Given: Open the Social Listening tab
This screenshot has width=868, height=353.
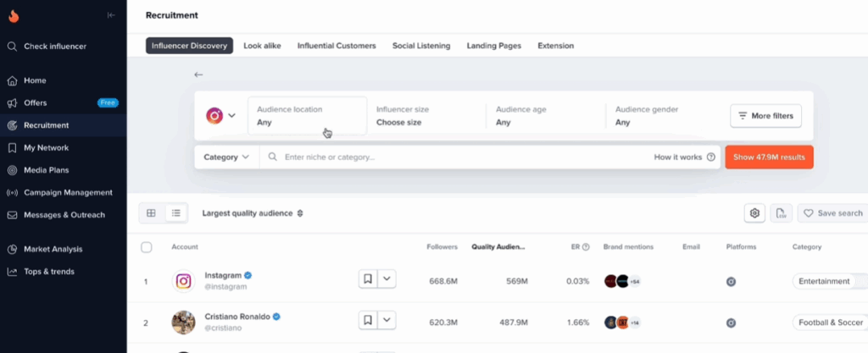Looking at the screenshot, I should [x=421, y=46].
